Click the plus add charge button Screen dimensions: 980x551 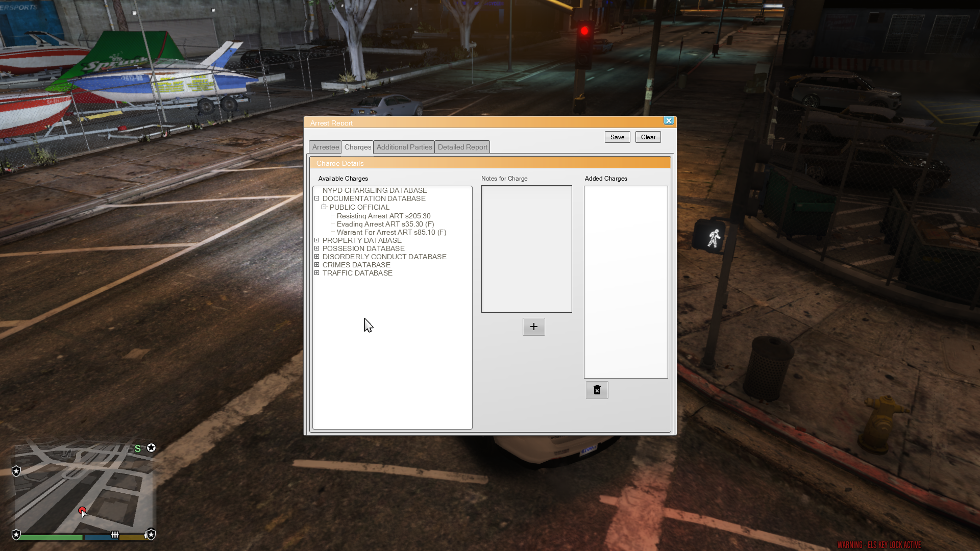tap(533, 327)
